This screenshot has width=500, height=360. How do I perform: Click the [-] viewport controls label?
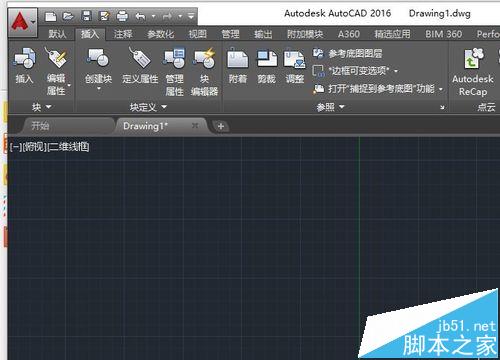pyautogui.click(x=16, y=147)
